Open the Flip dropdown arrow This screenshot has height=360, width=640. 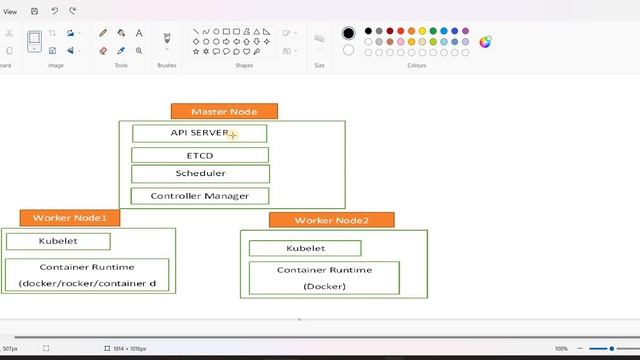pyautogui.click(x=79, y=51)
